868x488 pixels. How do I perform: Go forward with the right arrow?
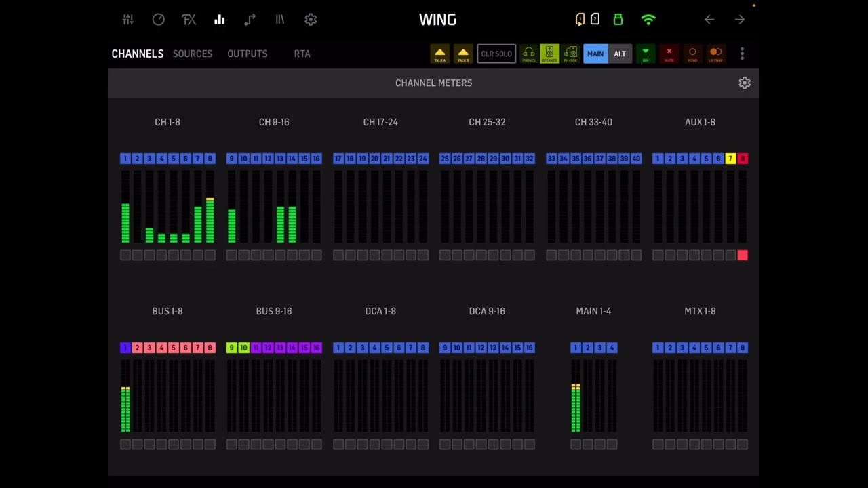pos(740,20)
